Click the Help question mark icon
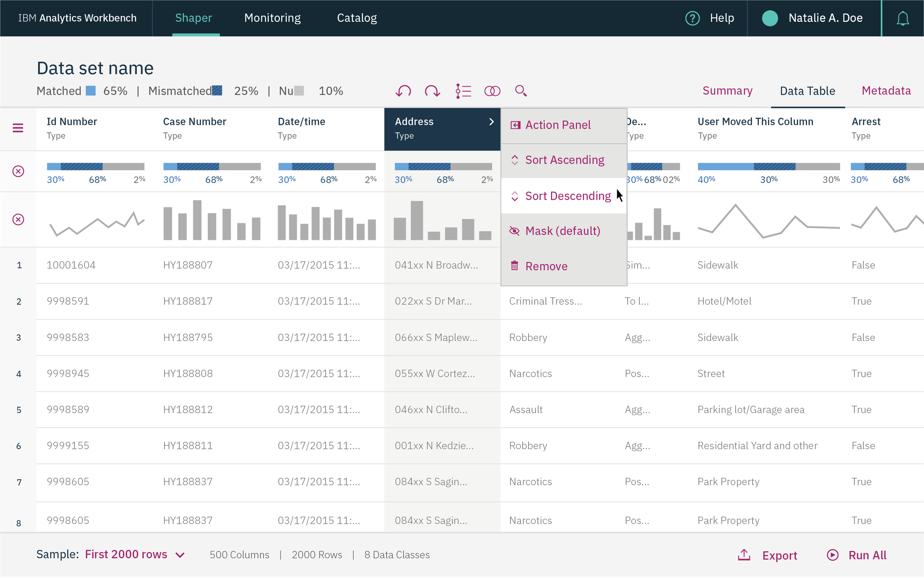The height and width of the screenshot is (578, 924). pyautogui.click(x=692, y=18)
